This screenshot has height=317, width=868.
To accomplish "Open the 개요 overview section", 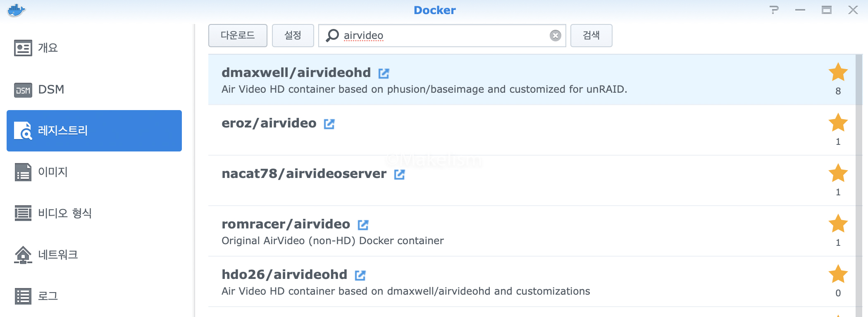I will tap(94, 48).
